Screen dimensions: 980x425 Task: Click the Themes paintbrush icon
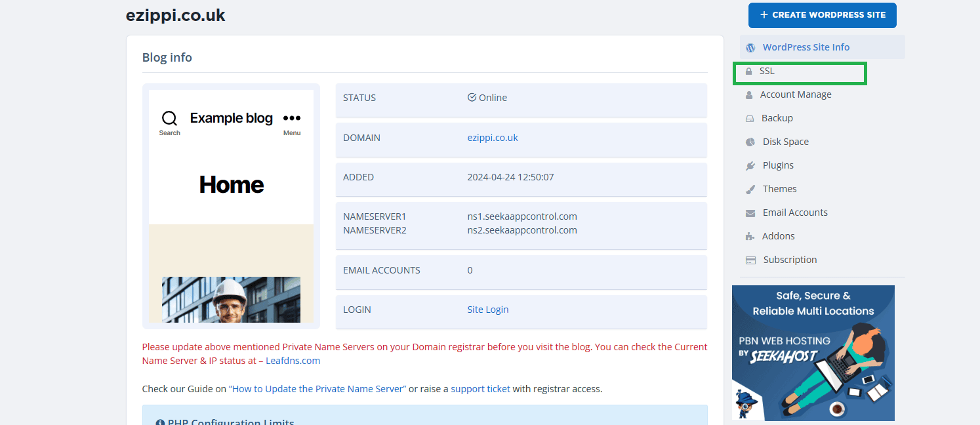[x=750, y=190]
